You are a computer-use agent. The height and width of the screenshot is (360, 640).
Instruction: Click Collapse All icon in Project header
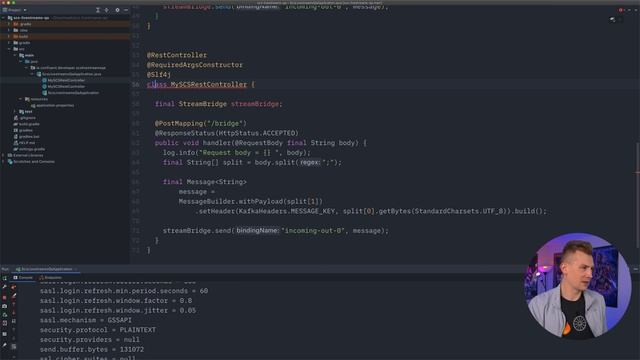click(x=107, y=10)
